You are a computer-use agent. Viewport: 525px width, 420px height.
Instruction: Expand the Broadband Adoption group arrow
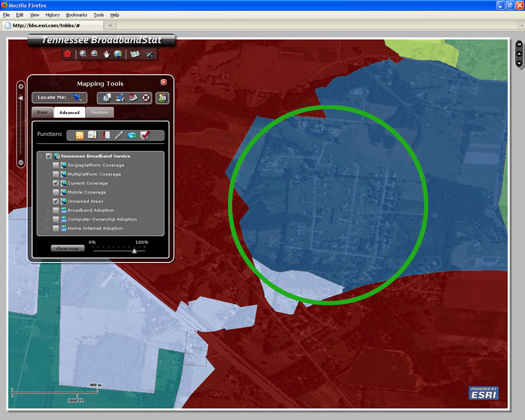tap(48, 211)
